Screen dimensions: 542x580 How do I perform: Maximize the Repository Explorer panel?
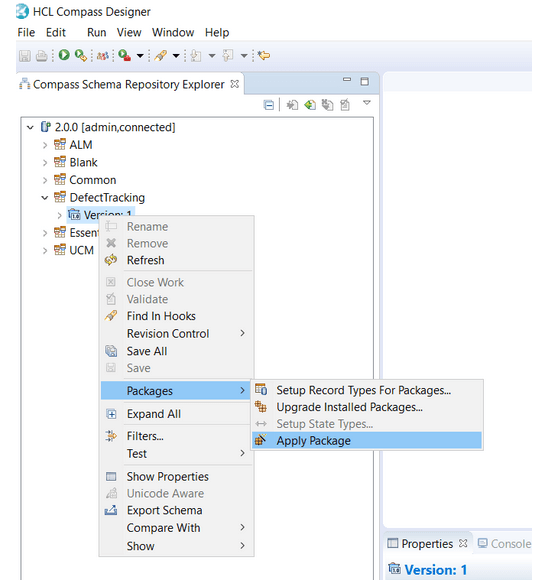pyautogui.click(x=365, y=81)
